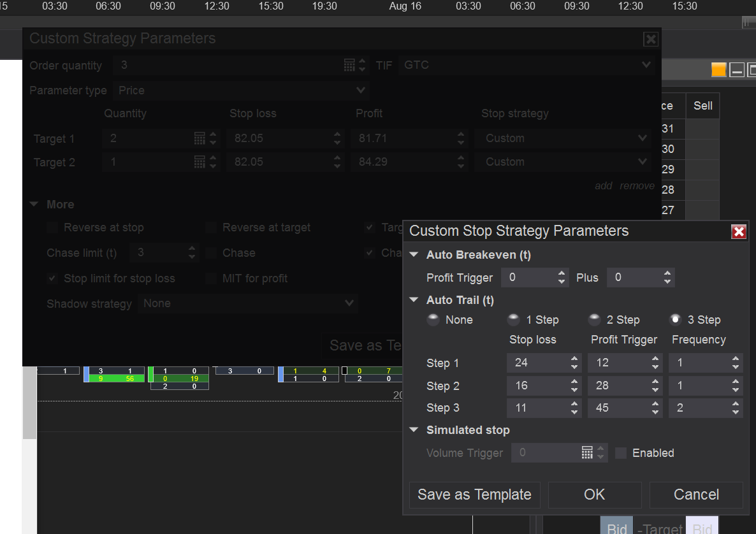Toggle the MIT for profit checkbox
756x534 pixels.
point(211,278)
